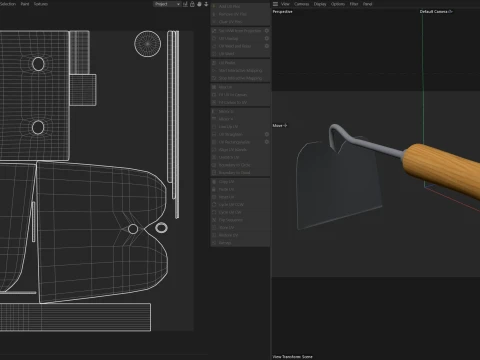This screenshot has width=480, height=360.
Task: Select the circular UV island
Action: (x=148, y=44)
